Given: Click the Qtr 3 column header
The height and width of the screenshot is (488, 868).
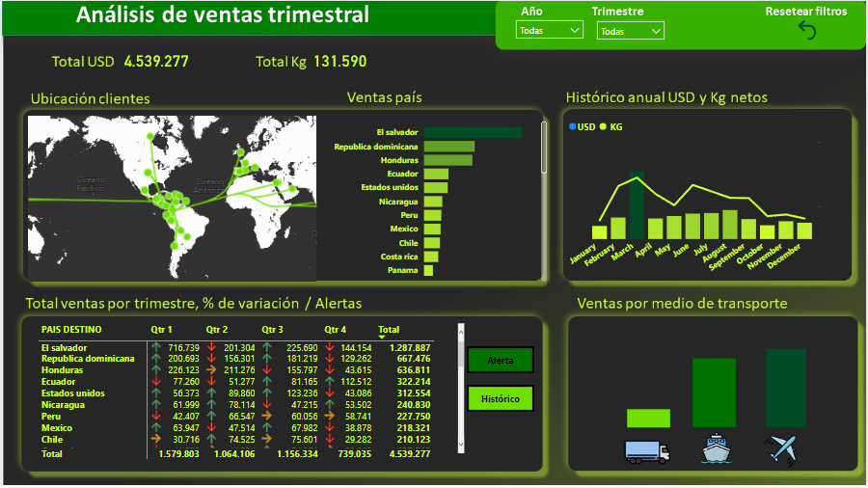Looking at the screenshot, I should click(x=272, y=329).
